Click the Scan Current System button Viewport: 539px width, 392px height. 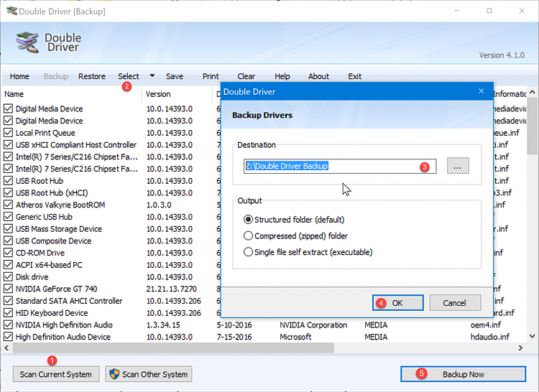tap(56, 374)
